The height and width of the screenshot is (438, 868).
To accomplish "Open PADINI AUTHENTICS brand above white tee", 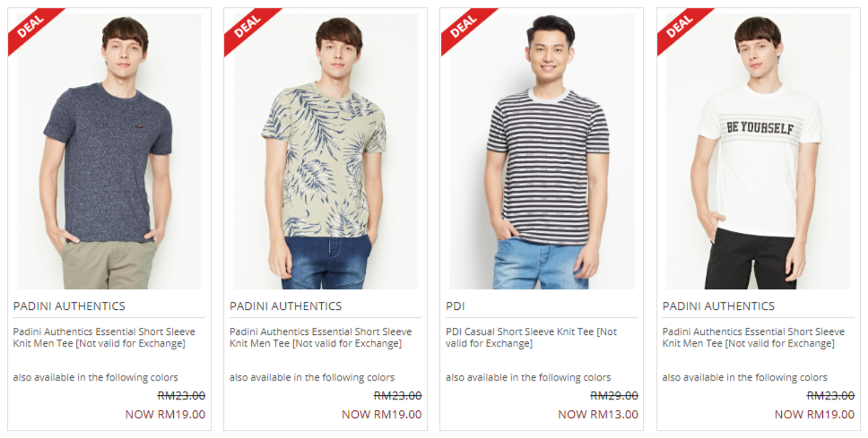I will click(x=718, y=305).
